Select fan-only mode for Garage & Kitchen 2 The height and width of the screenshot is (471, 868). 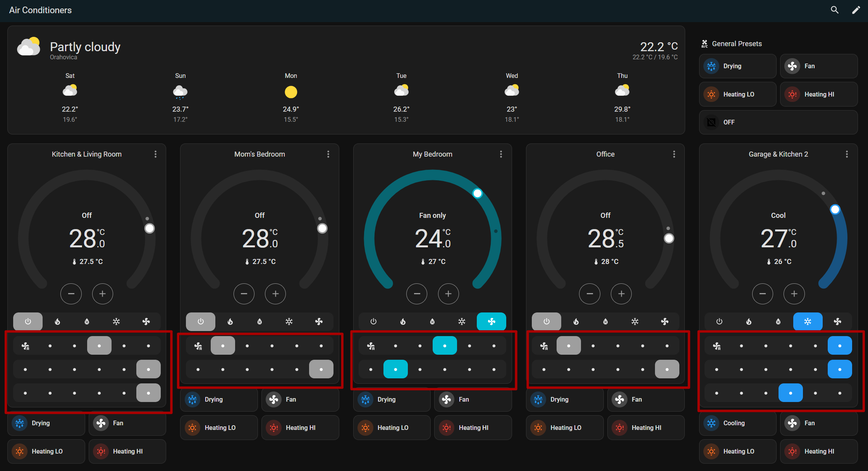click(x=837, y=321)
